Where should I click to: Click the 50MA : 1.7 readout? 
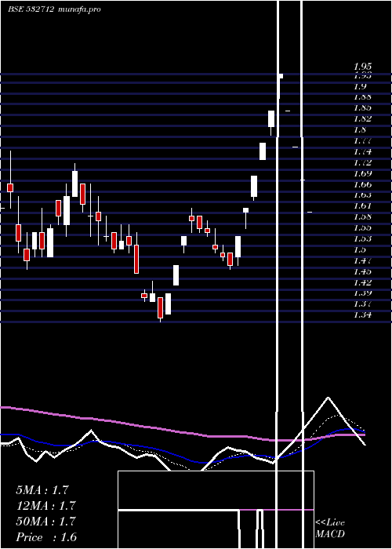(x=45, y=522)
